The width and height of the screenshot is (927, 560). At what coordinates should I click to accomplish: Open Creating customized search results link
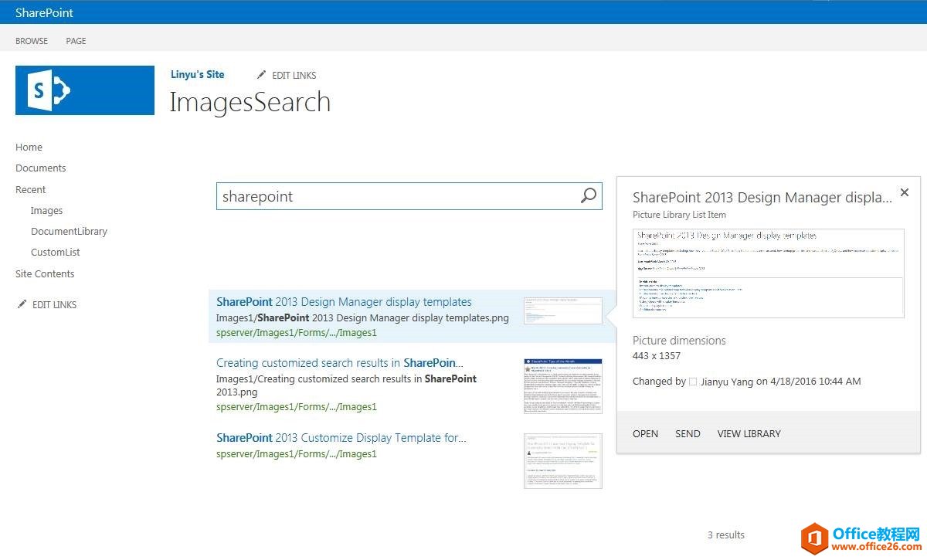(339, 363)
